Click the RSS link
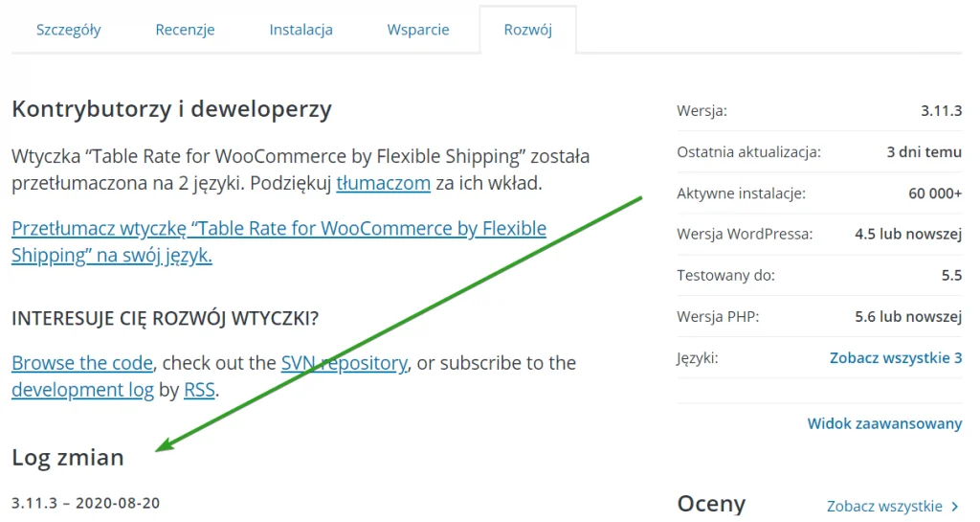The width and height of the screenshot is (980, 522). pyautogui.click(x=199, y=390)
